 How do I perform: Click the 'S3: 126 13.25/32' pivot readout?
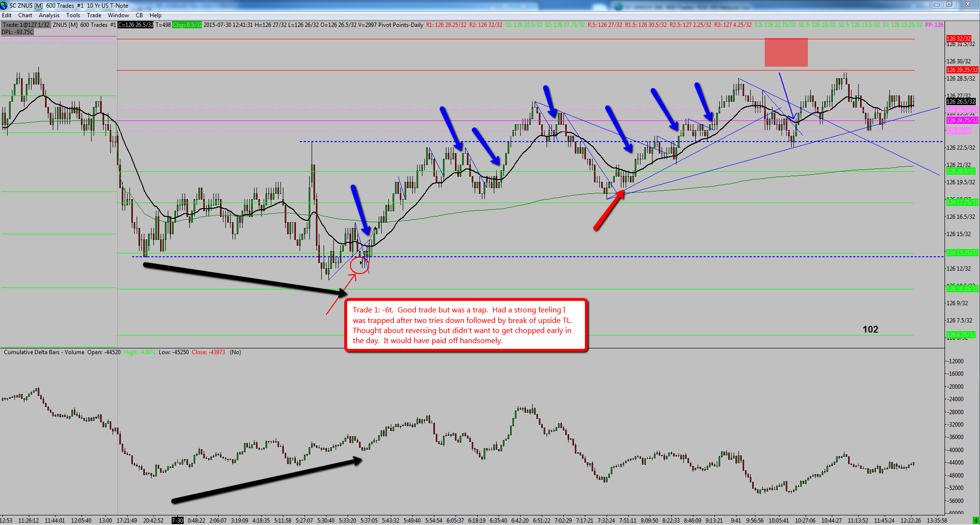coord(903,25)
